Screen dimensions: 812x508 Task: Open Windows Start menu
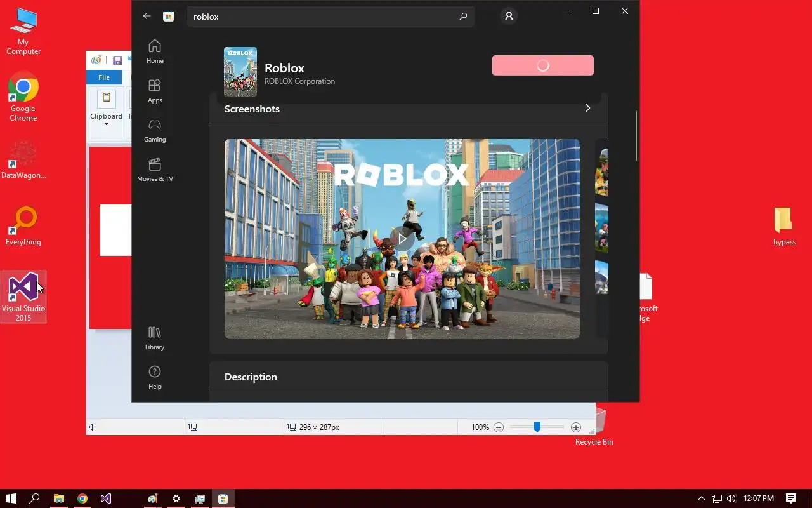pyautogui.click(x=11, y=498)
